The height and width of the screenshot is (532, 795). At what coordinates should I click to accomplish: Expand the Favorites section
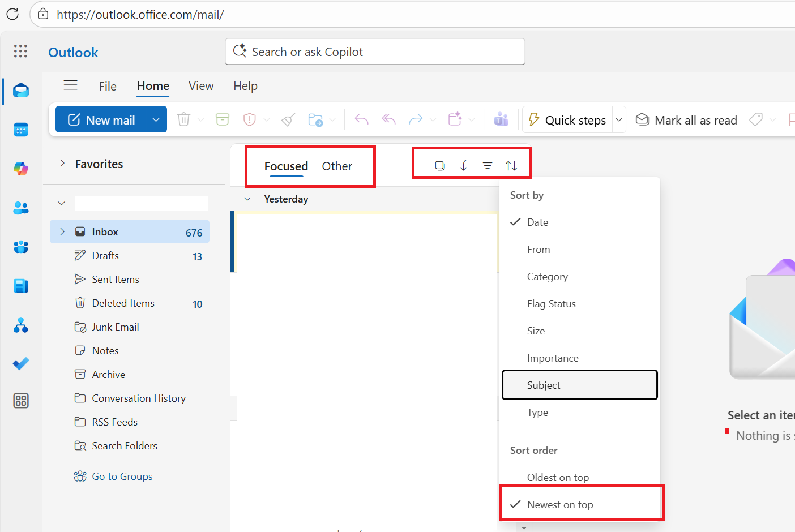pos(62,164)
